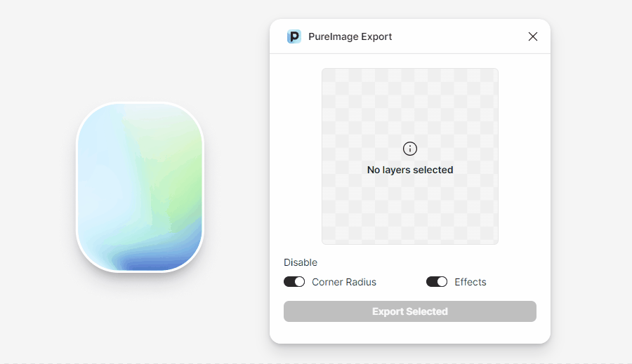Toggle the Effects switch
The image size is (632, 364).
click(x=437, y=282)
